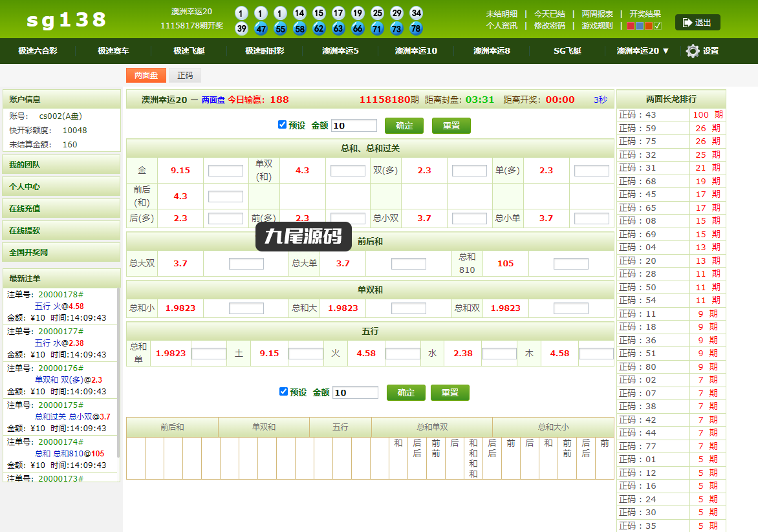Expand the 澳洲幸运20 dropdown menu
Image resolution: width=758 pixels, height=532 pixels.
coord(642,50)
